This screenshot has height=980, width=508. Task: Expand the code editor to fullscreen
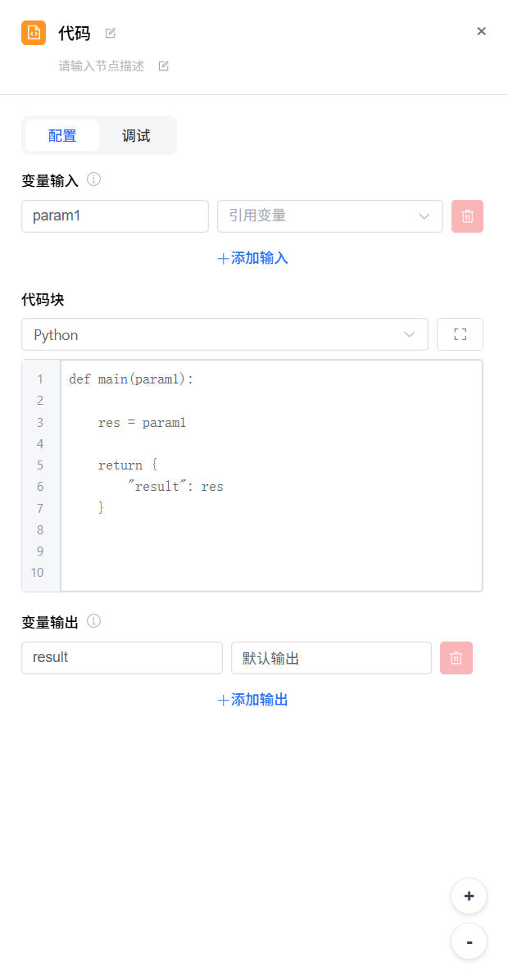click(x=460, y=334)
